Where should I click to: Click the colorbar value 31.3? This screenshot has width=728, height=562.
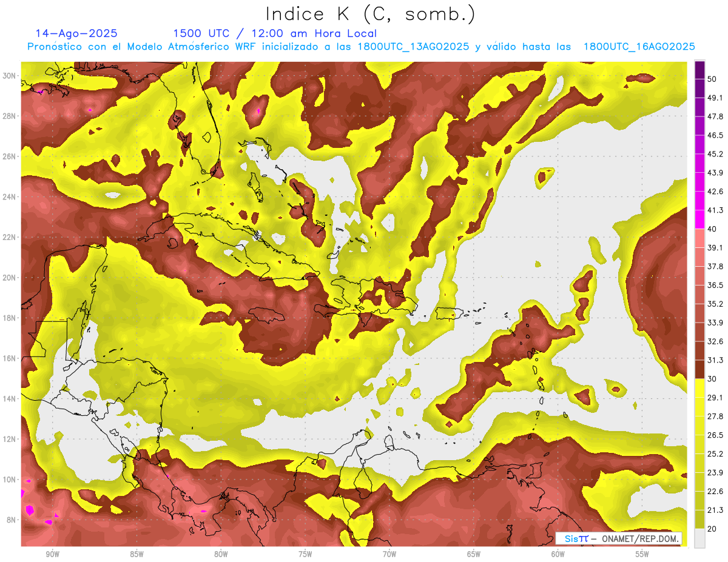[x=715, y=360]
